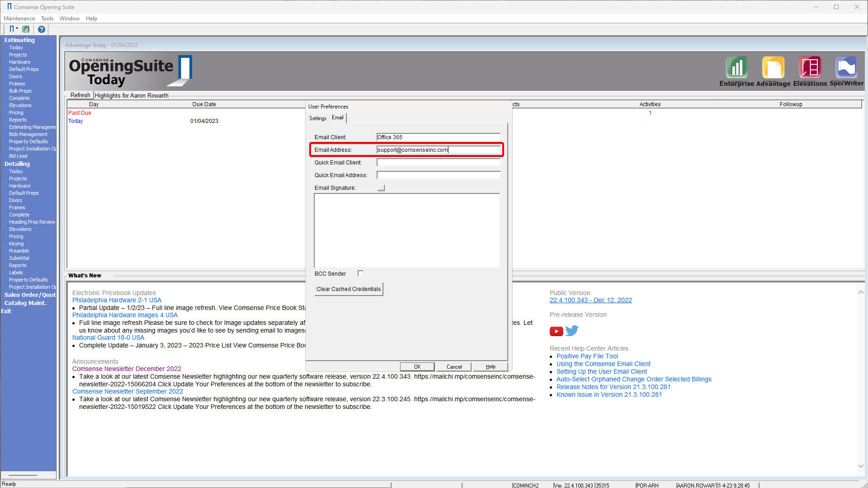Open Release Notes for Version 21.3.100.281
The image size is (868, 488).
[613, 387]
